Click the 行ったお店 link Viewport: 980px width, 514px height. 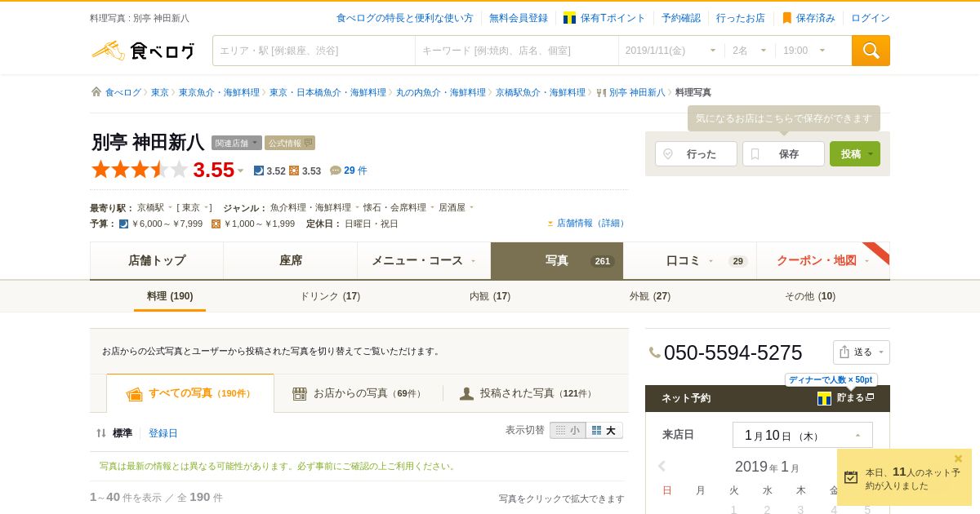click(741, 18)
